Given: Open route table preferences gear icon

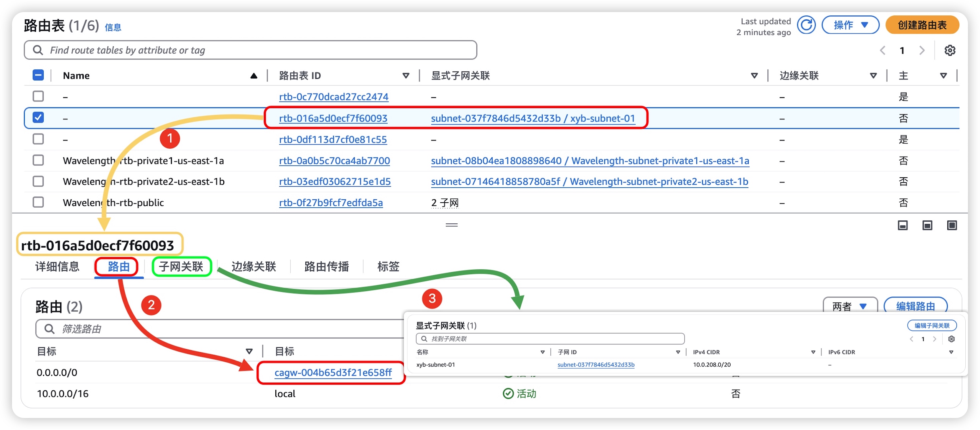Looking at the screenshot, I should tap(950, 50).
